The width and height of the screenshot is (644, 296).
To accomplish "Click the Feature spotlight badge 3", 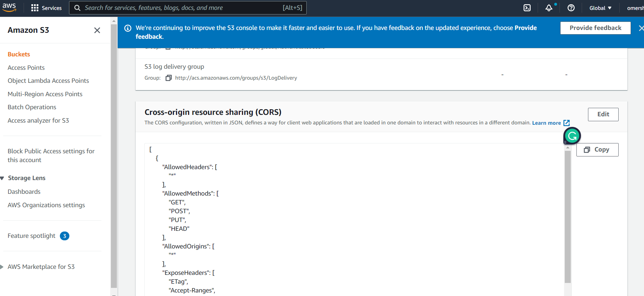I will point(64,236).
